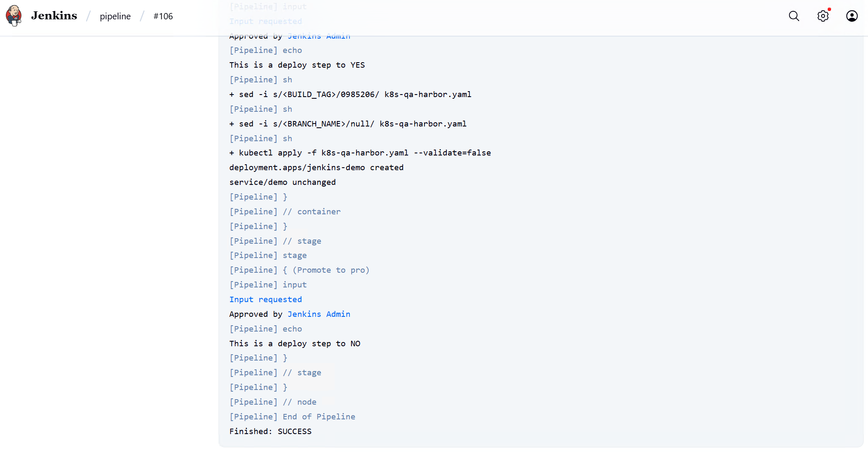Click the Promote to pro stage line
The image size is (868, 474).
[x=299, y=270]
